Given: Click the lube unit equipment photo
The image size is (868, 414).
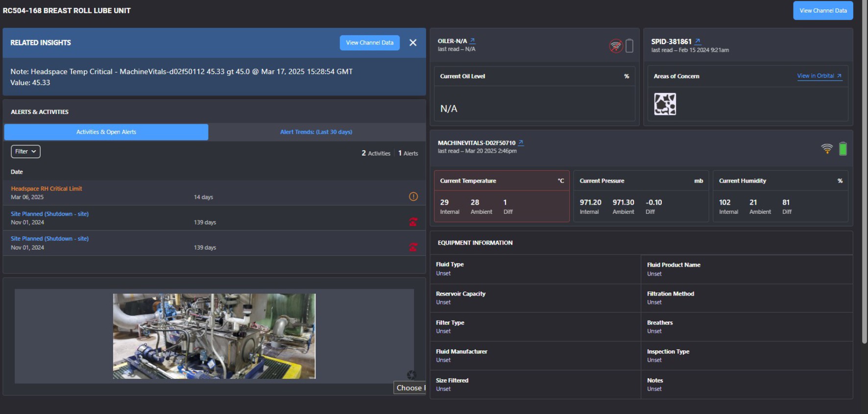Looking at the screenshot, I should coord(214,336).
